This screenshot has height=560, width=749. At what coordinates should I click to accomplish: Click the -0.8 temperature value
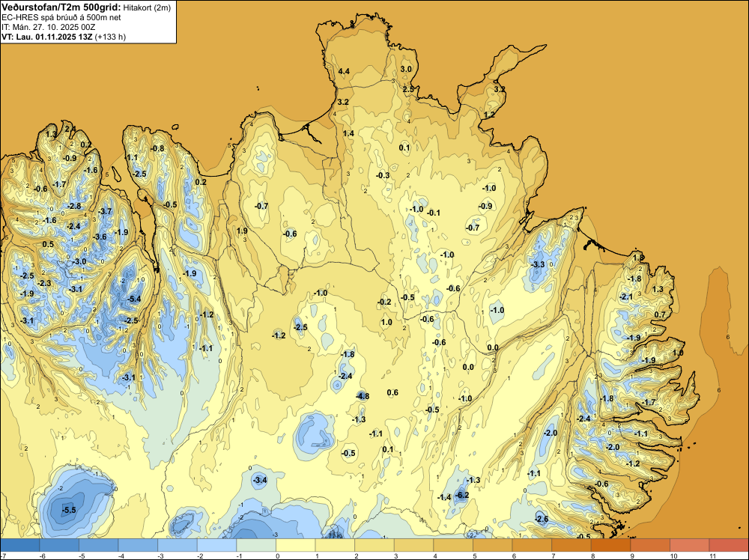[157, 148]
